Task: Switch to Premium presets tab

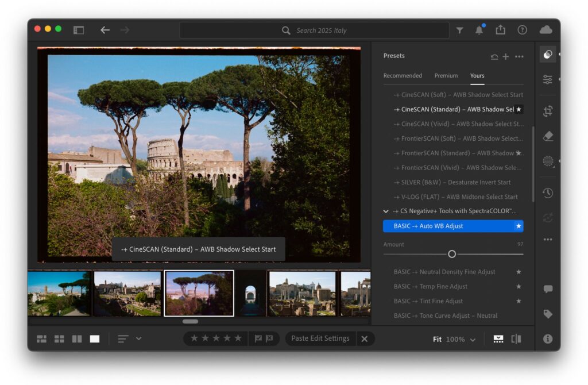Action: [446, 75]
